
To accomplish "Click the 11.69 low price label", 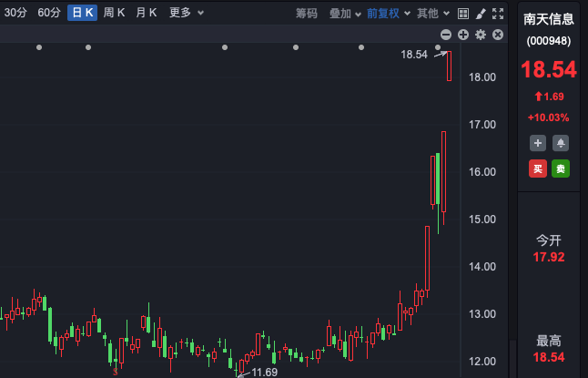I will [264, 373].
